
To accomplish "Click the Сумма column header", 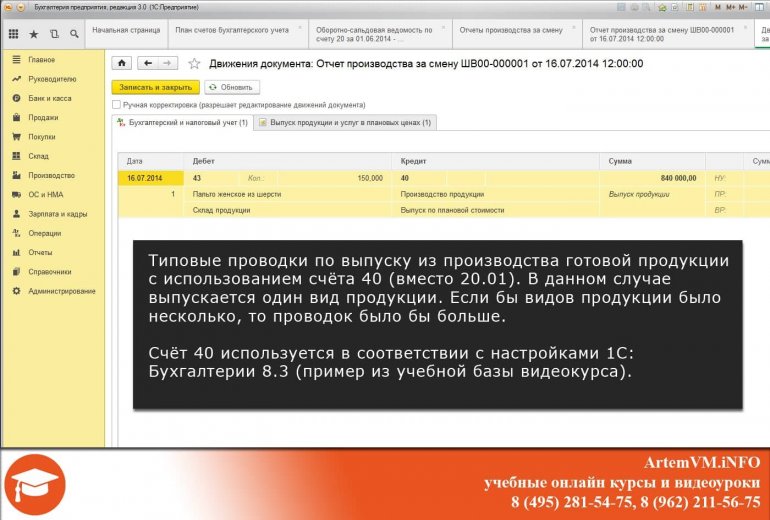I will point(652,161).
